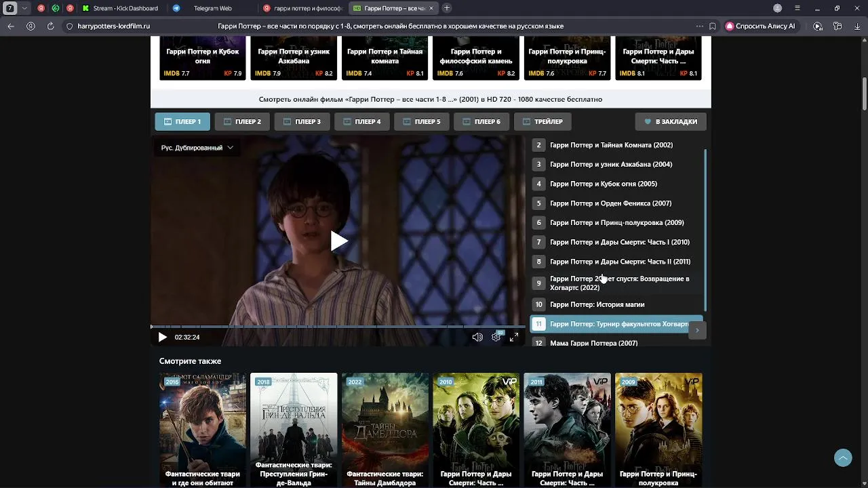Select Дары Смерти: Часть II (2011) in playlist
Image resolution: width=868 pixels, height=488 pixels.
click(616, 262)
